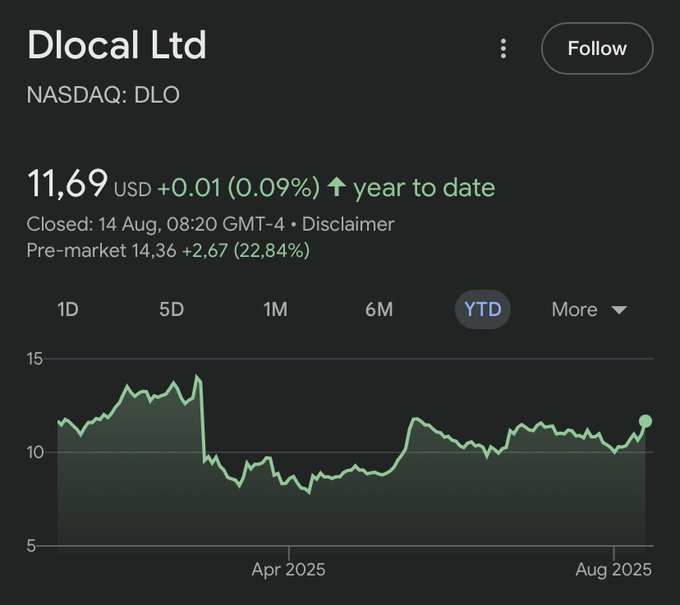680x605 pixels.
Task: Click the 11,69 USD price value
Action: click(67, 185)
